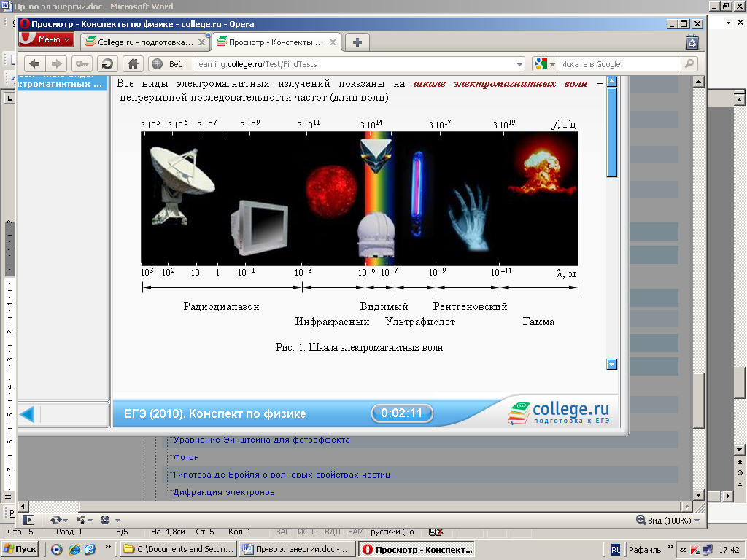Click the 0:02:11 timer indicator

[x=402, y=413]
